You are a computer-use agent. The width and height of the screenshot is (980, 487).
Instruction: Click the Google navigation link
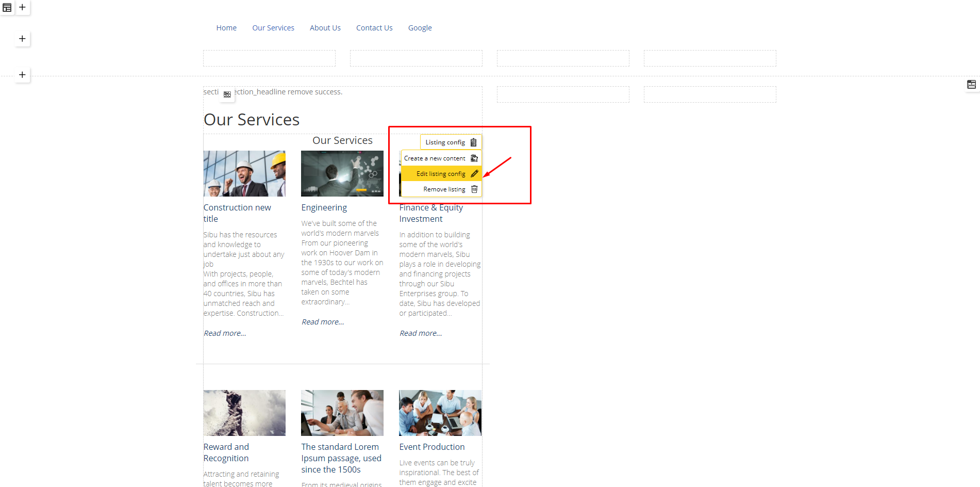tap(420, 28)
